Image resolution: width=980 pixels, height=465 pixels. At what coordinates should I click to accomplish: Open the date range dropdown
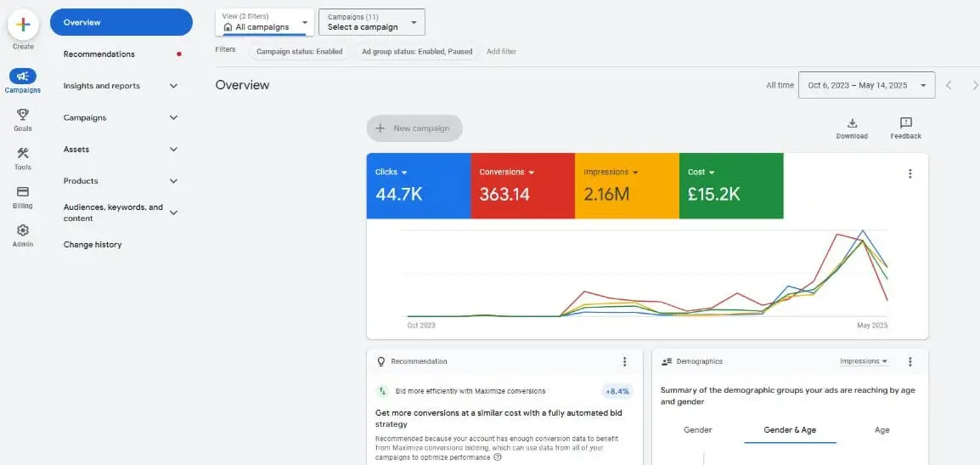coord(866,85)
